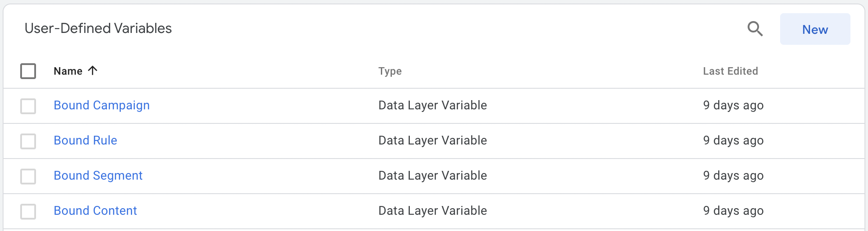Screen dimensions: 868x231
Task: Sort by the Type column header
Action: (390, 71)
